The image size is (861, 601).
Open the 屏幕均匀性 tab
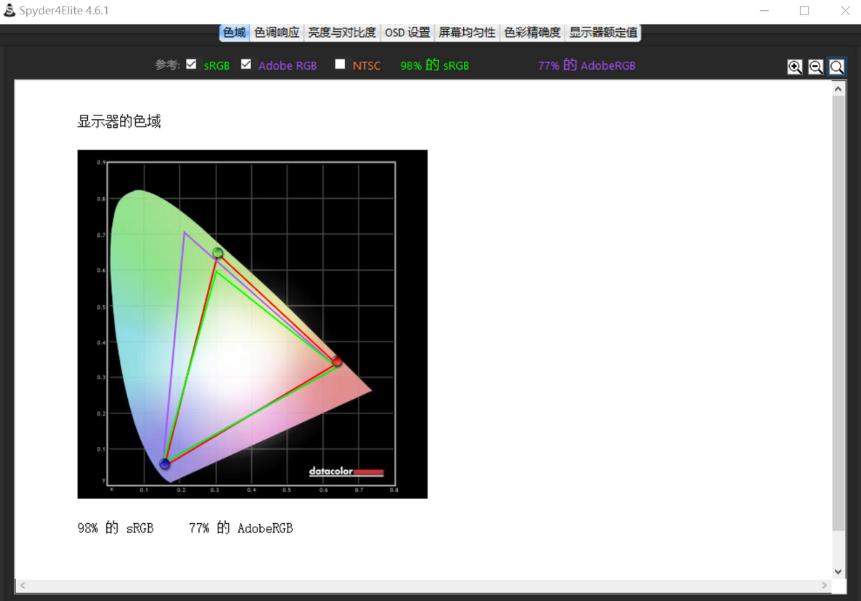point(467,32)
